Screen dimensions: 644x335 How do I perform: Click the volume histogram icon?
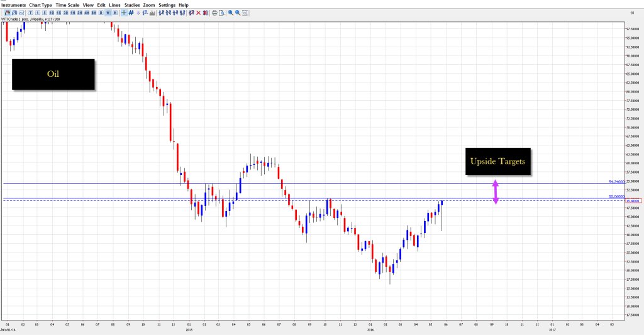pos(152,13)
